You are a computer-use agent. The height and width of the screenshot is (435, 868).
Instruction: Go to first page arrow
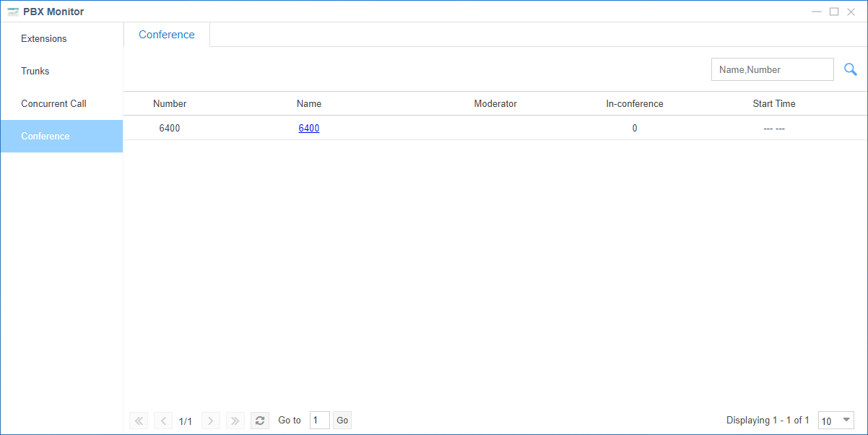[x=139, y=421]
